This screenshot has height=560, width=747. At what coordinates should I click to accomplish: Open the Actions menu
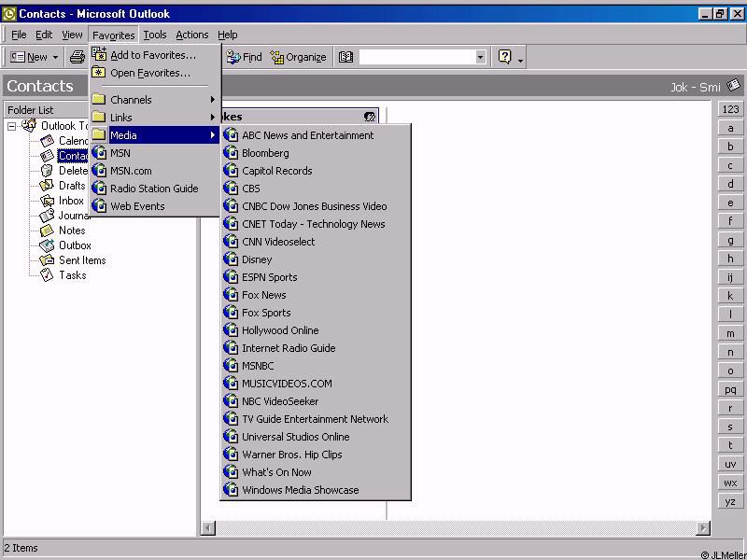192,35
